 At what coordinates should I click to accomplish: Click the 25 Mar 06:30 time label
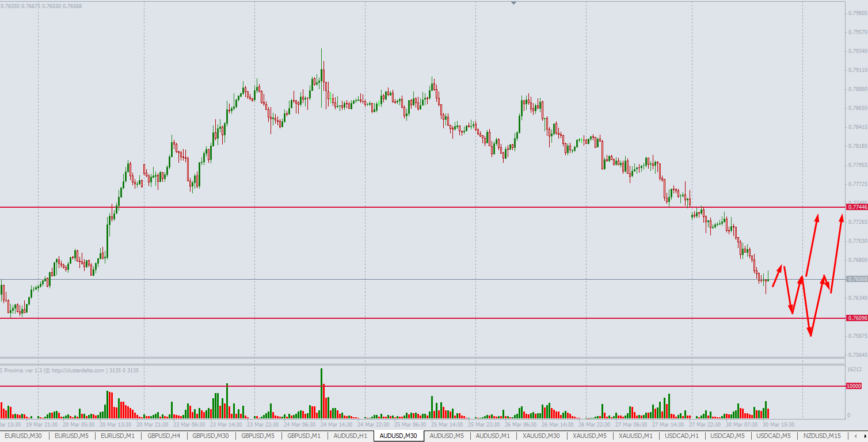click(x=411, y=425)
